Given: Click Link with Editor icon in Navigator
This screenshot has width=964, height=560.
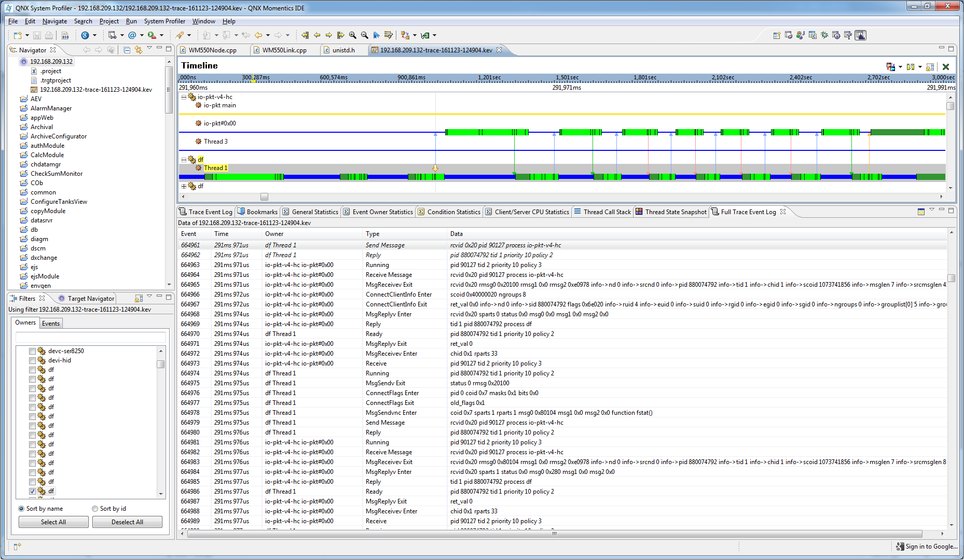Looking at the screenshot, I should pyautogui.click(x=139, y=50).
